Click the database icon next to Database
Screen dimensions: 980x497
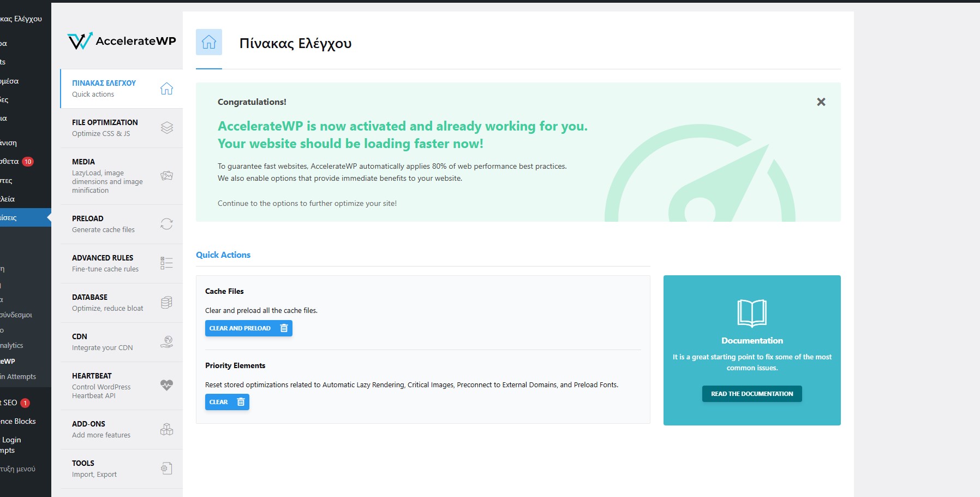tap(166, 303)
